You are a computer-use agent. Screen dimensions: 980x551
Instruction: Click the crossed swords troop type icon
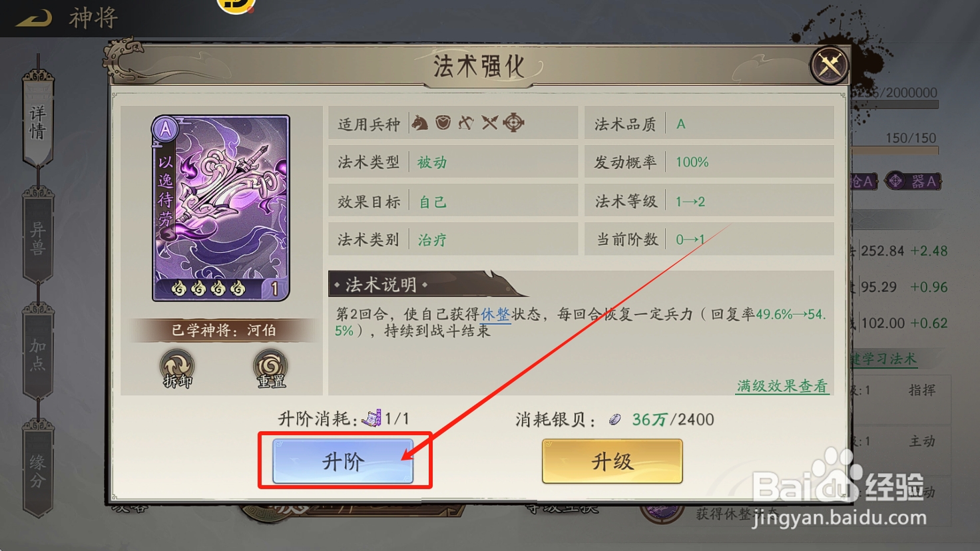pyautogui.click(x=489, y=122)
